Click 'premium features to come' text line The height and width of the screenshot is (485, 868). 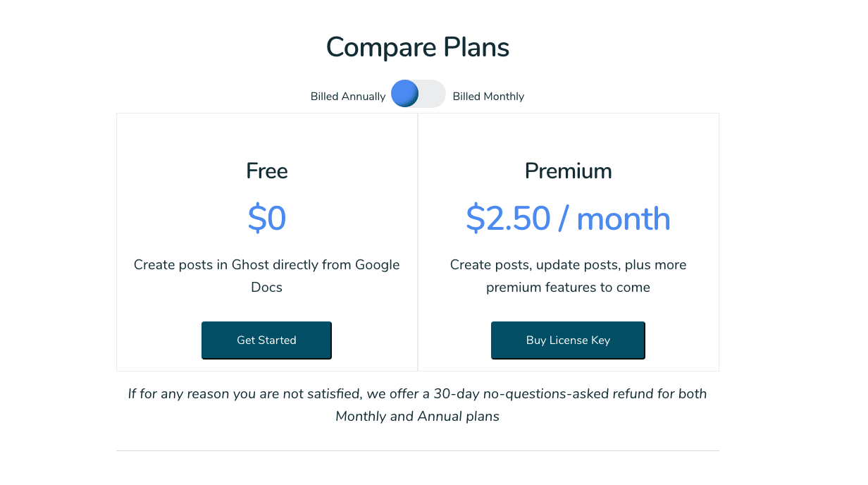pyautogui.click(x=569, y=288)
